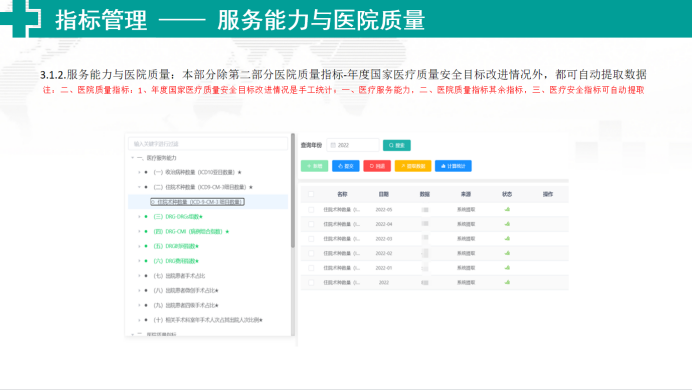Click the 2022-03 date cell
The height and width of the screenshot is (390, 692).
(384, 239)
